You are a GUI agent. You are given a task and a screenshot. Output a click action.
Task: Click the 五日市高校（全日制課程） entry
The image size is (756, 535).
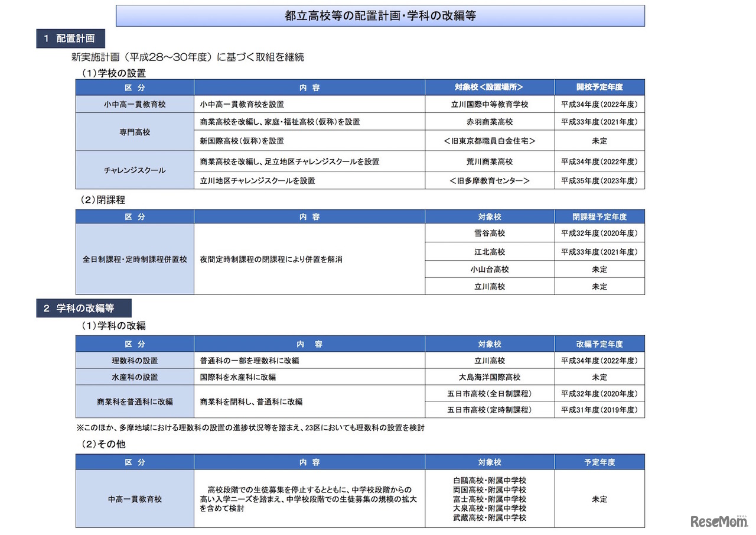[490, 393]
